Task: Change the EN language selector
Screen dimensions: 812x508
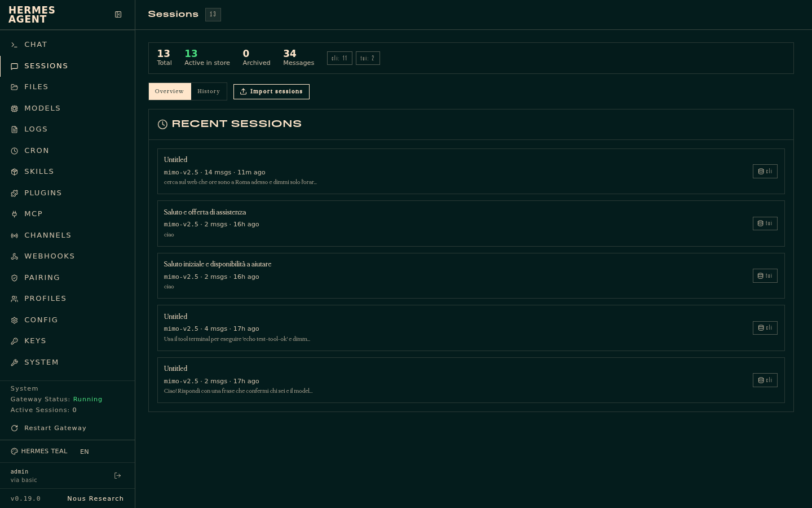Action: (x=85, y=452)
